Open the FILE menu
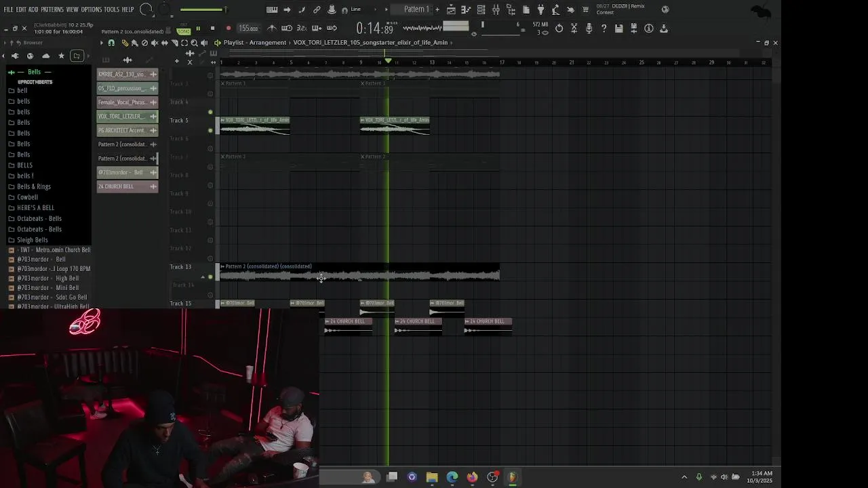Screen dimensions: 868x488 (x=8, y=9)
